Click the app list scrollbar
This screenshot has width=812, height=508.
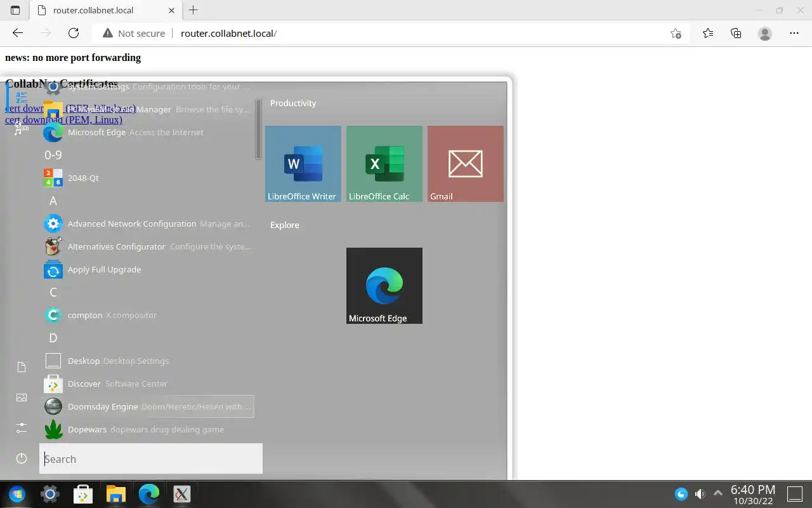258,129
